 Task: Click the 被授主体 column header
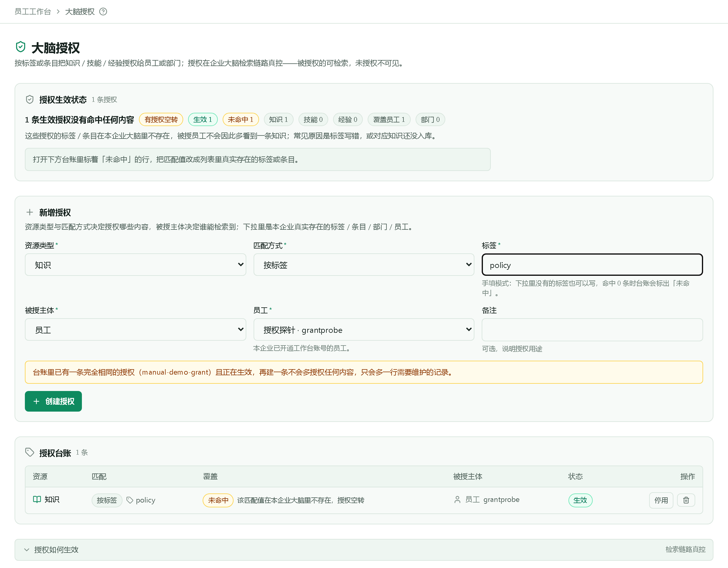coord(468,476)
